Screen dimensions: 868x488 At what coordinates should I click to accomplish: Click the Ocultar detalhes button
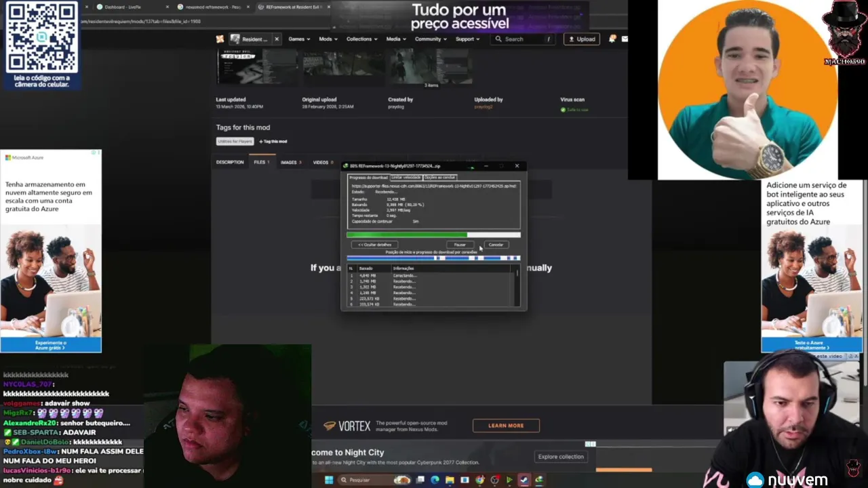(x=374, y=245)
